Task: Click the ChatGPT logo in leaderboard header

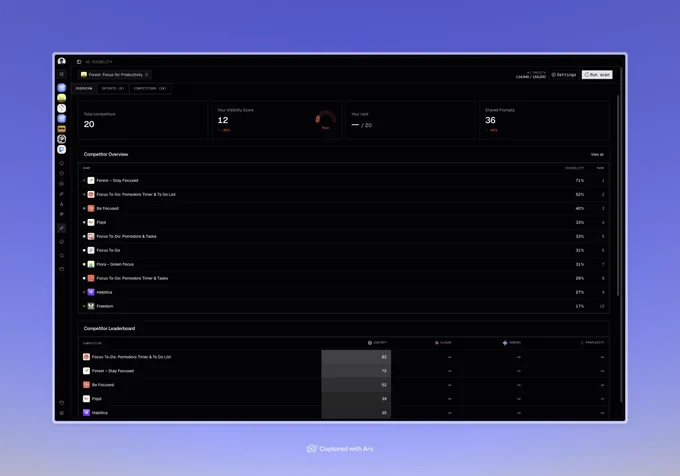Action: coord(370,343)
